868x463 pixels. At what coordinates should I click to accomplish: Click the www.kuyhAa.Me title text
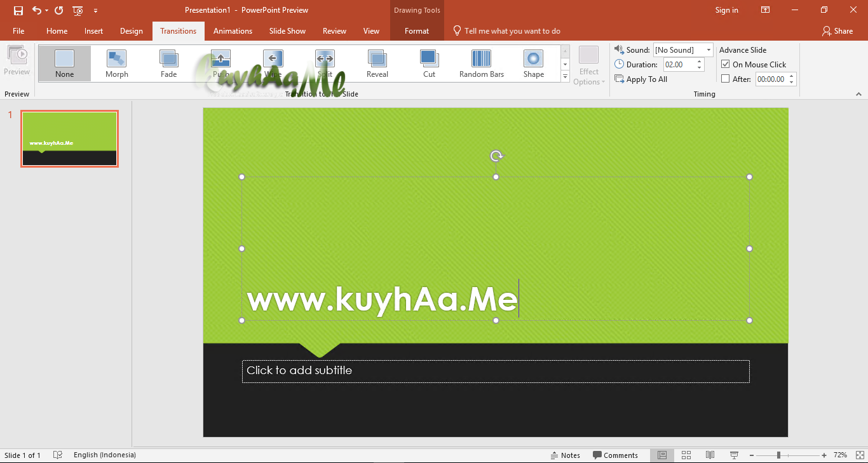point(382,299)
